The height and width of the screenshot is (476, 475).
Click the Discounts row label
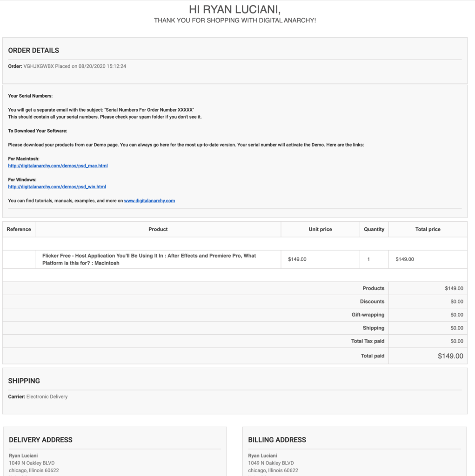372,302
